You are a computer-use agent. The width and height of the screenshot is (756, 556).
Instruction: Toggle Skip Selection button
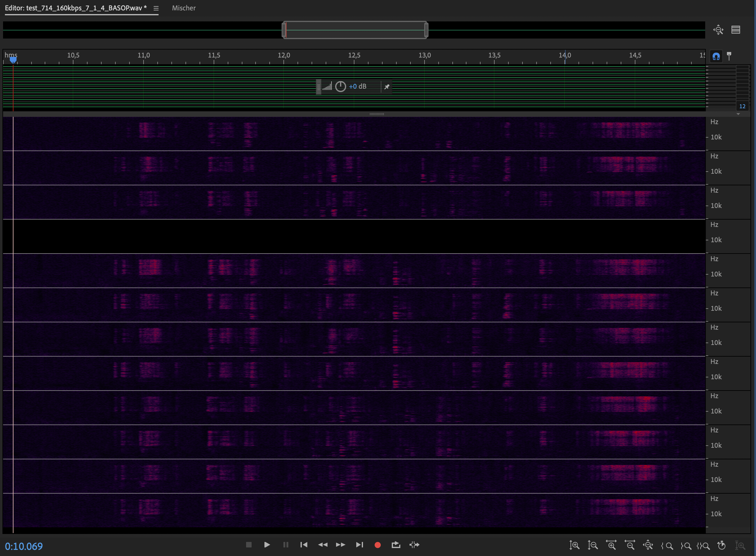414,545
